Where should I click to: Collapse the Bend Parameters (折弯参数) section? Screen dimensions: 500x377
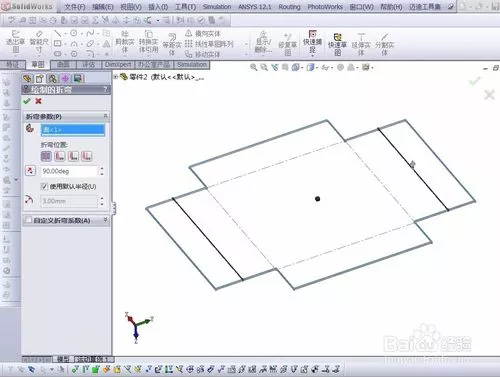coord(105,116)
